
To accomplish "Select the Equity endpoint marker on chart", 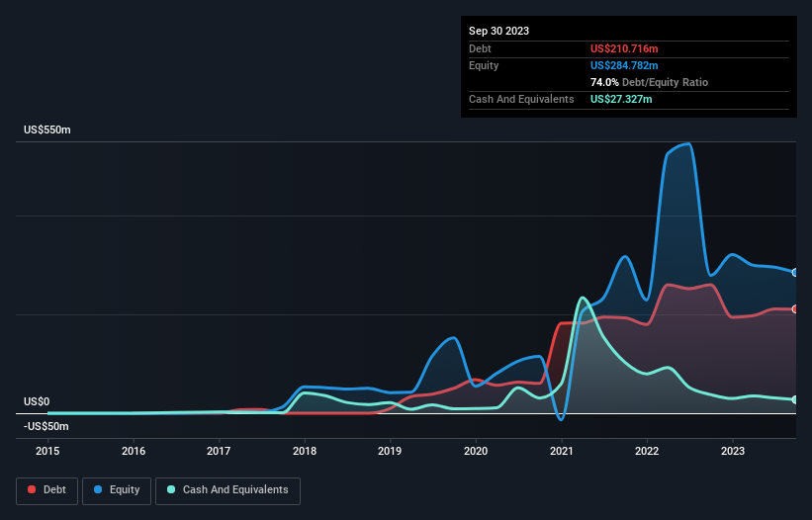I will [795, 273].
